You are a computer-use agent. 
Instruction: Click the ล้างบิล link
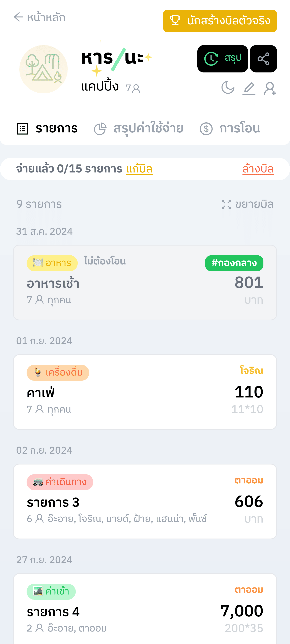coord(258,169)
